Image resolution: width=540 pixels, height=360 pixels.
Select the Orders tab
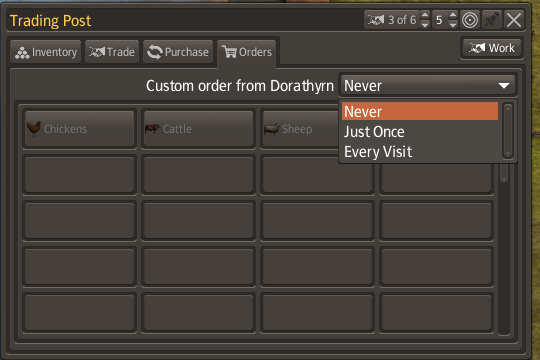point(247,52)
